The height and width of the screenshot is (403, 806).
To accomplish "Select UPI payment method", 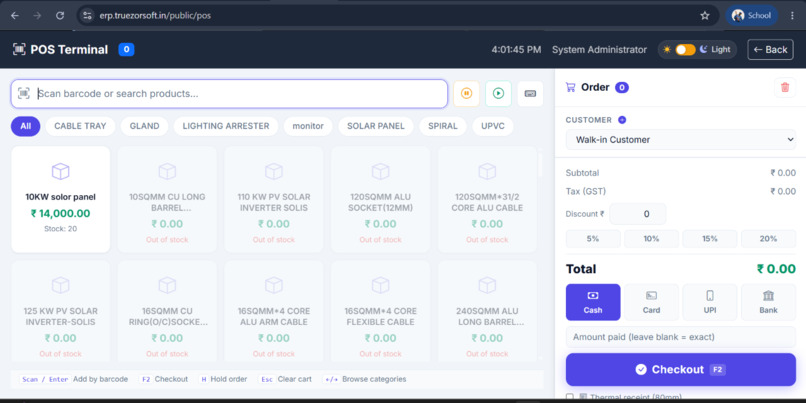I will 710,302.
